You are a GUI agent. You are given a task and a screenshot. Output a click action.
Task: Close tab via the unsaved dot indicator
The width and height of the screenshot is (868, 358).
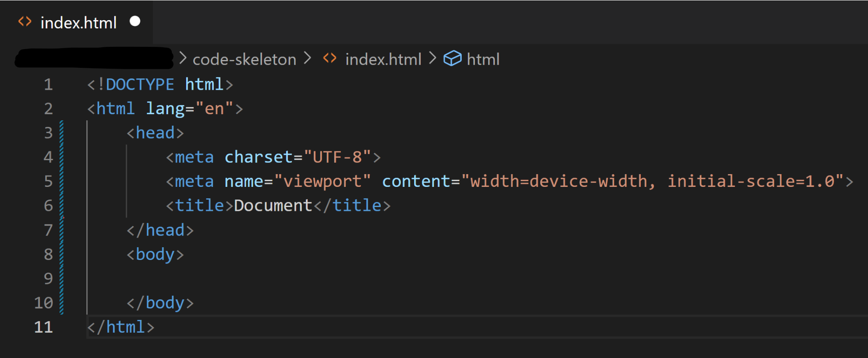click(x=135, y=21)
